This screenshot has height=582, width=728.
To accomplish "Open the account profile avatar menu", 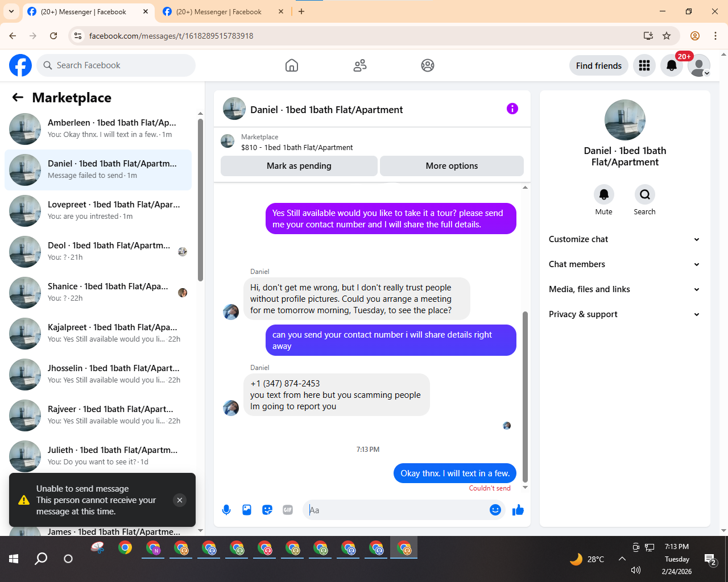I will click(699, 65).
